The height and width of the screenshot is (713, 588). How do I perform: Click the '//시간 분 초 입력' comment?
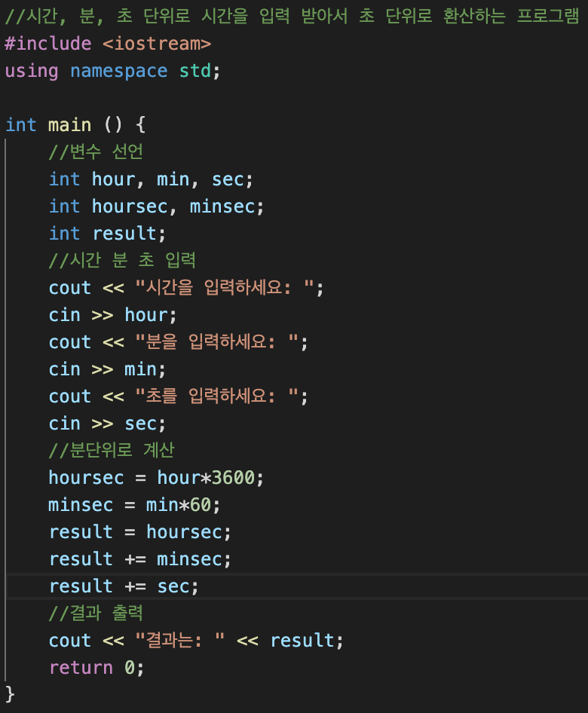(x=122, y=260)
